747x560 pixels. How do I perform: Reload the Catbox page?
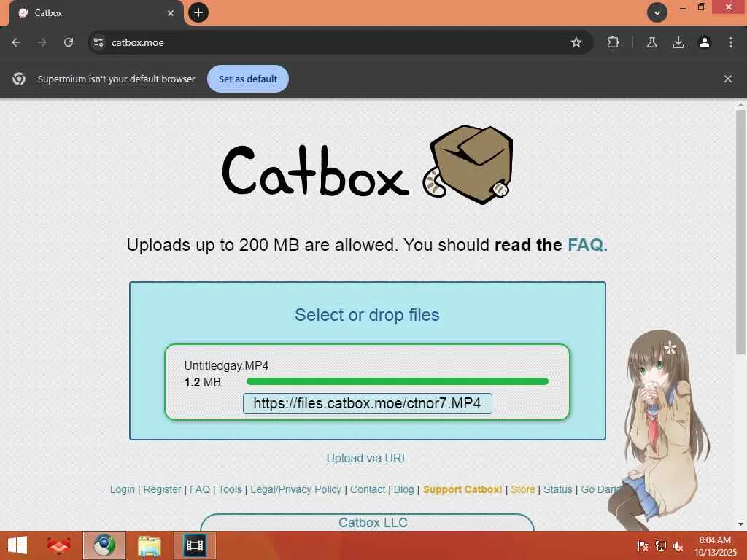click(69, 42)
